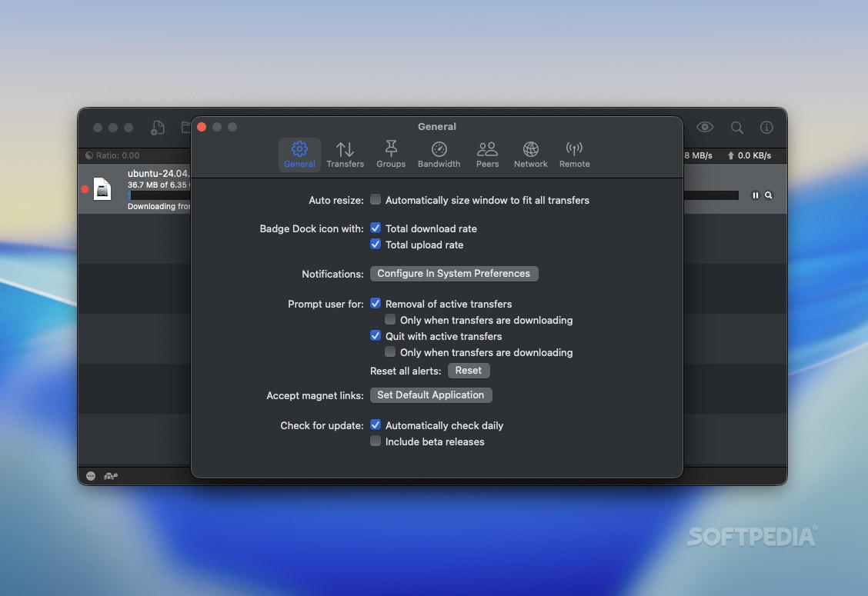Disable Automatically check daily for updates
868x596 pixels.
(x=376, y=425)
